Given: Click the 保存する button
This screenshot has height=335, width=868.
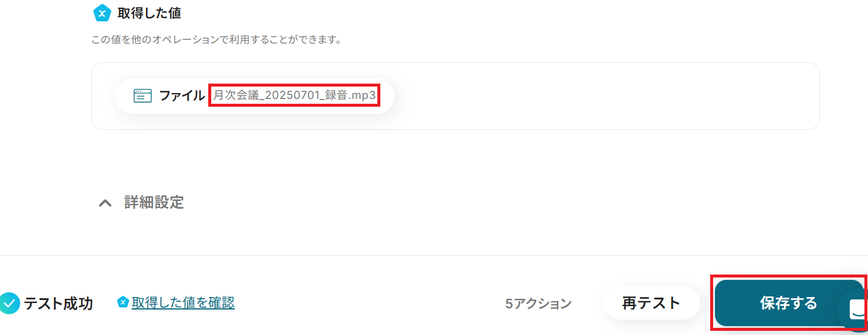Looking at the screenshot, I should click(788, 303).
